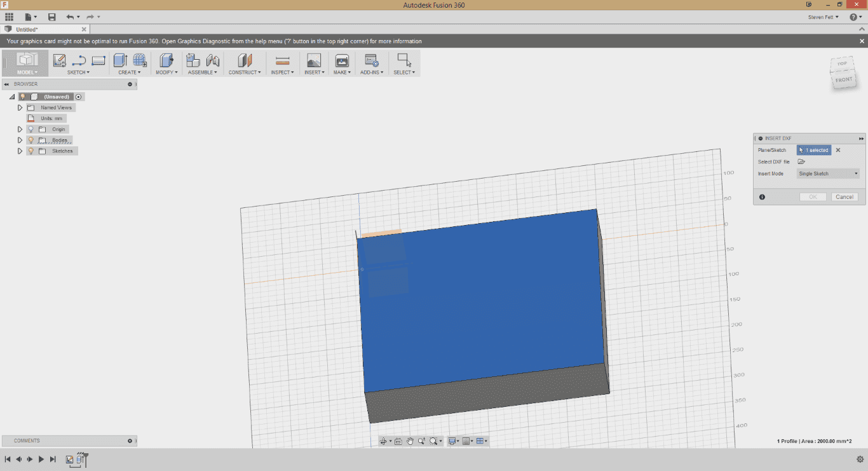Open preferences gear in timeline
The image size is (868, 471).
click(860, 459)
